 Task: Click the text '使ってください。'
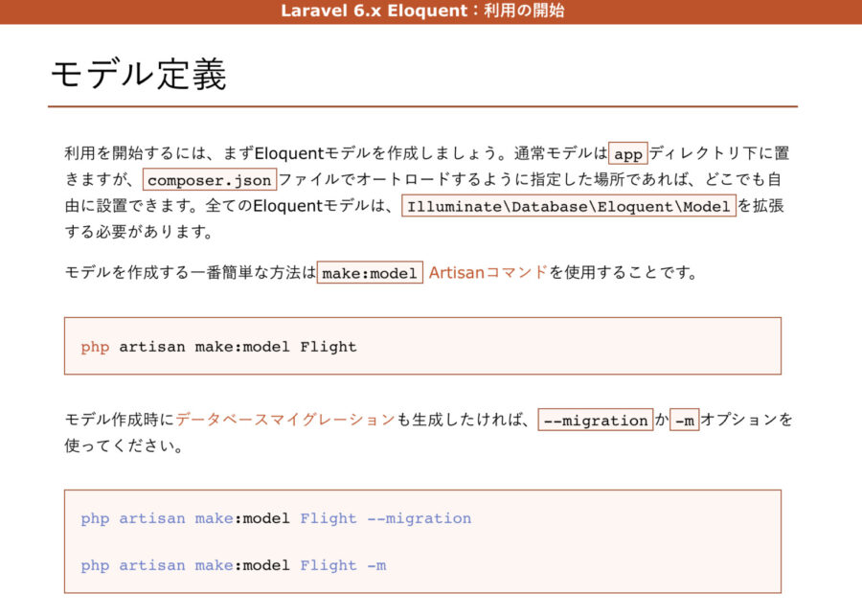coord(125,445)
